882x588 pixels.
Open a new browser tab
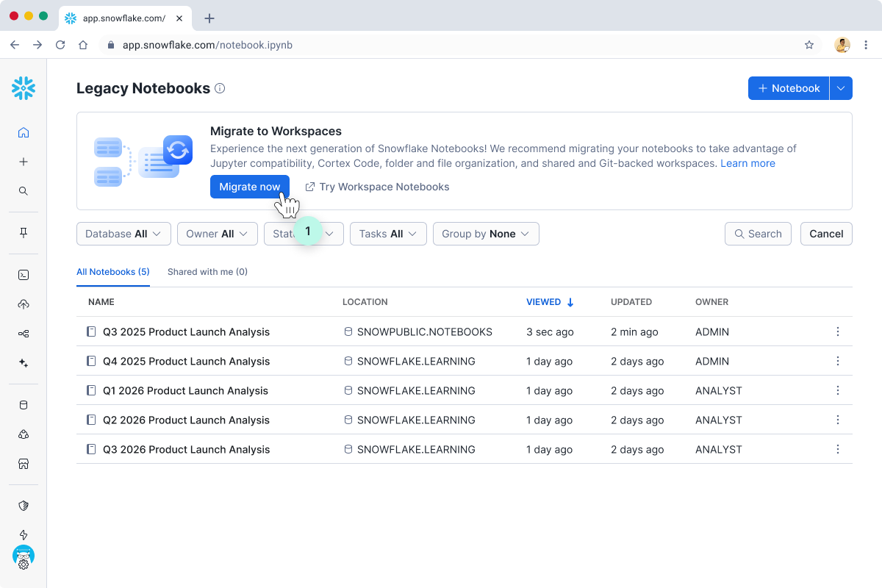[209, 18]
